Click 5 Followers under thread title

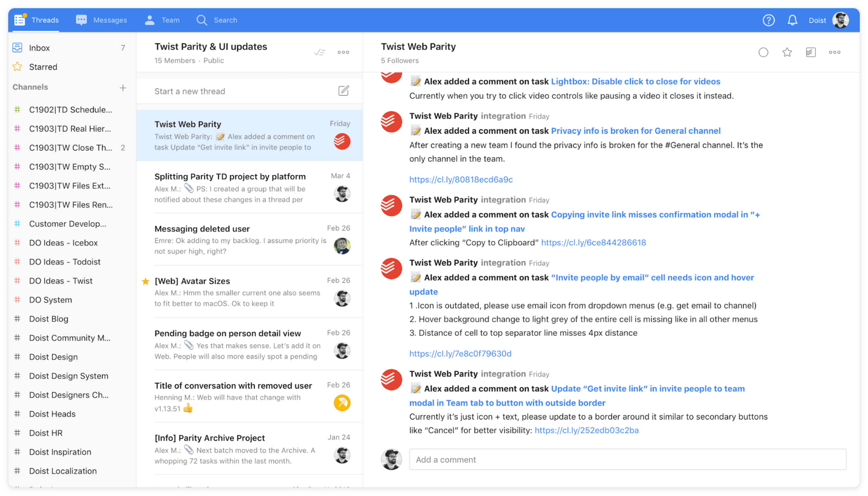(x=400, y=61)
